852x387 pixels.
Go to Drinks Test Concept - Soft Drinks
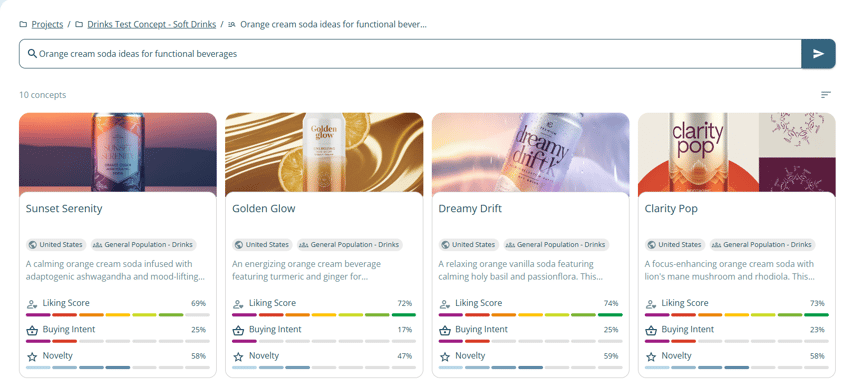tap(152, 24)
